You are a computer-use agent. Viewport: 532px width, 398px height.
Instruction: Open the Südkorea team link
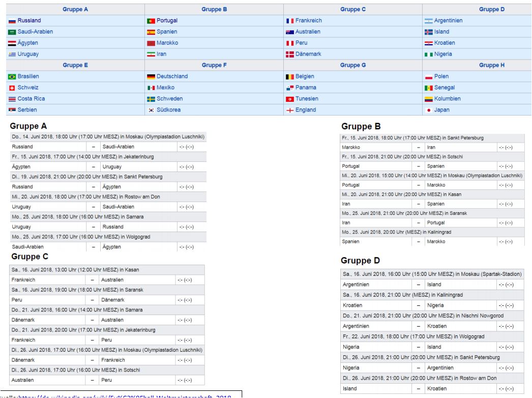168,110
